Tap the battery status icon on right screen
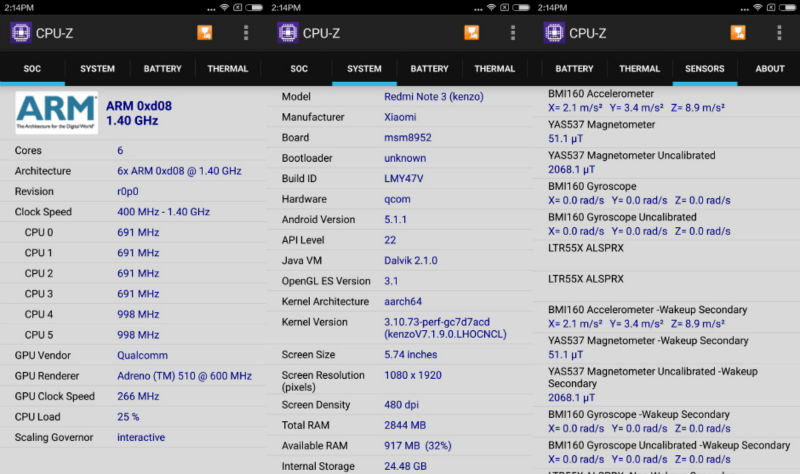The width and height of the screenshot is (800, 474). click(x=787, y=7)
